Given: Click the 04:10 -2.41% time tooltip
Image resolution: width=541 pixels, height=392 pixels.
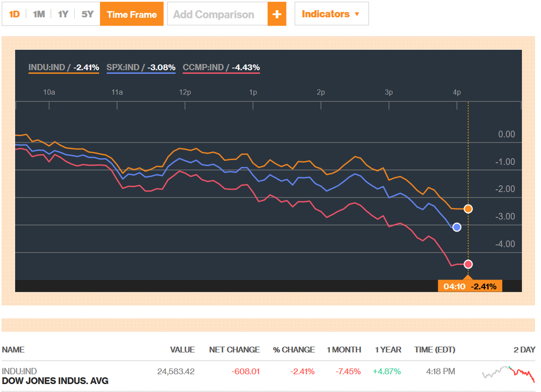Looking at the screenshot, I should (470, 286).
